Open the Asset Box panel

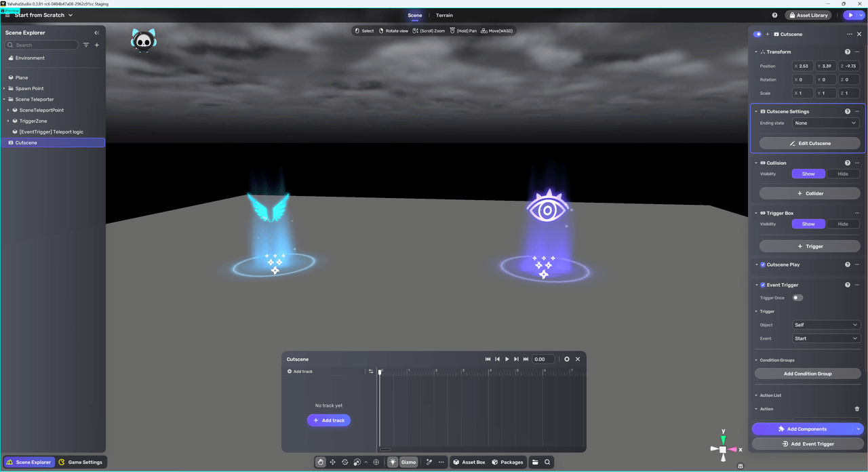[x=469, y=462]
